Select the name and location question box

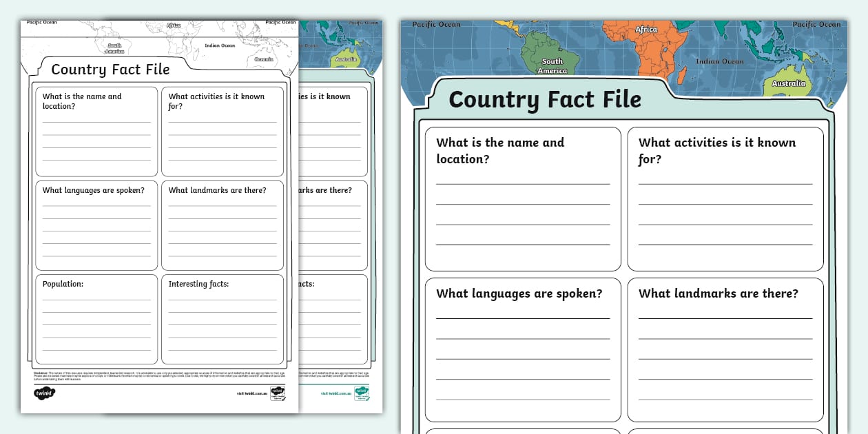pyautogui.click(x=524, y=198)
